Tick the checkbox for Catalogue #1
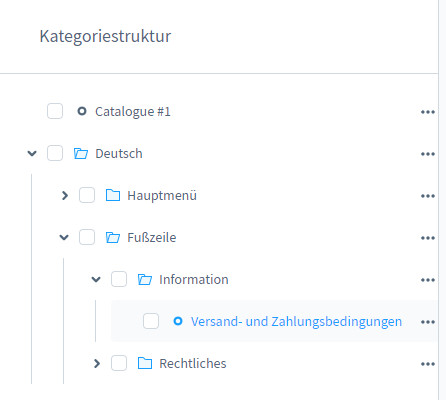Viewport: 446px width, 400px height. [55, 111]
